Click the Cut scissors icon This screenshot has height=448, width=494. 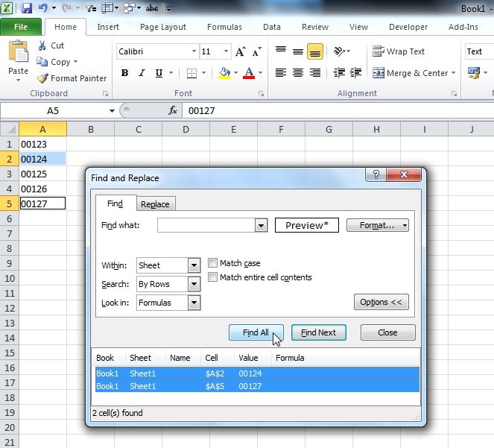pyautogui.click(x=42, y=45)
